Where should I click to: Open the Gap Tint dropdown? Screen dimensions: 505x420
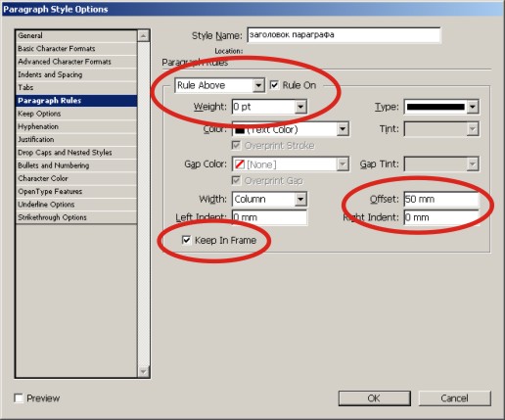point(441,163)
